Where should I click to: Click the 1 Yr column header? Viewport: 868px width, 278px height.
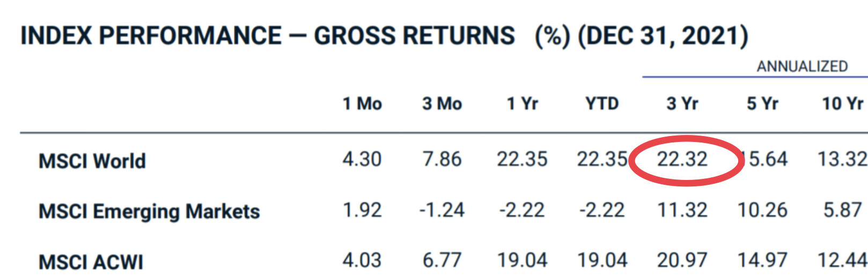(x=523, y=103)
